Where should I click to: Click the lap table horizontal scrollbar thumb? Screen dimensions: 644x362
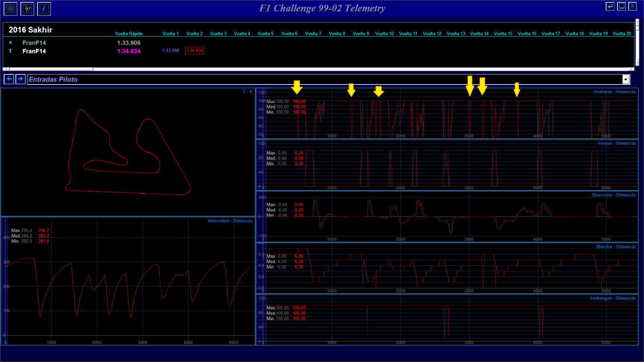pyautogui.click(x=51, y=69)
